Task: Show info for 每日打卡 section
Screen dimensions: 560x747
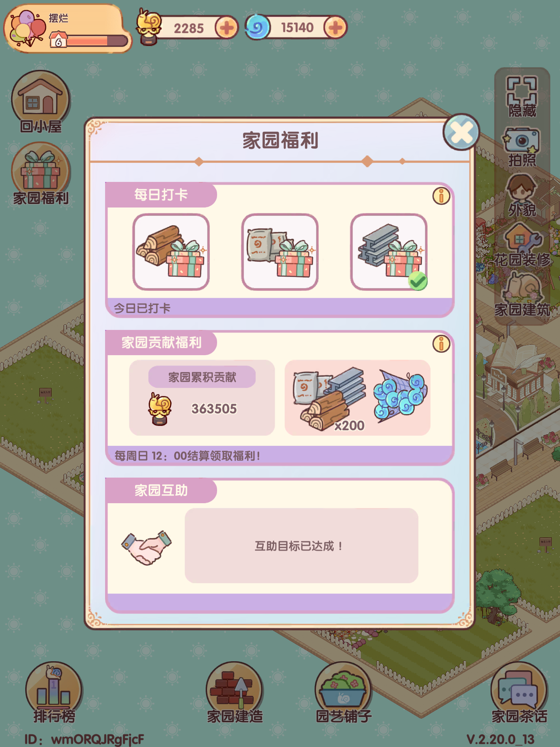Action: click(x=441, y=196)
